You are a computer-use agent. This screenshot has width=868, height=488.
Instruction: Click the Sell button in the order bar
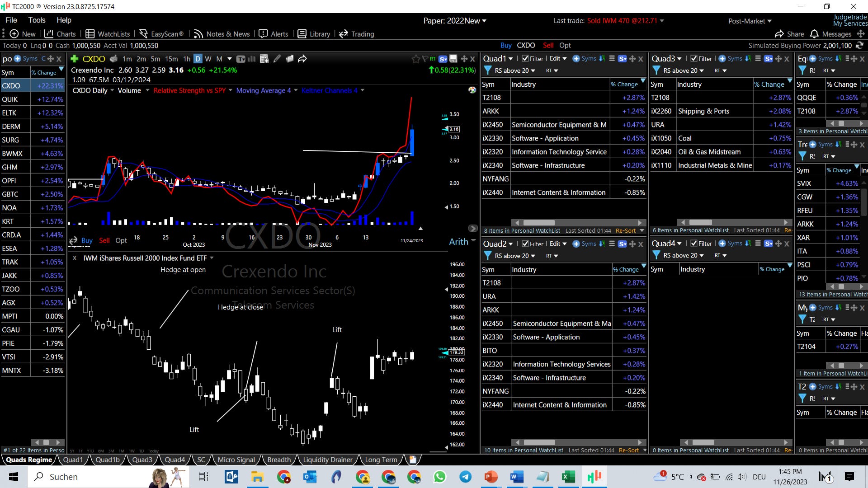[548, 45]
